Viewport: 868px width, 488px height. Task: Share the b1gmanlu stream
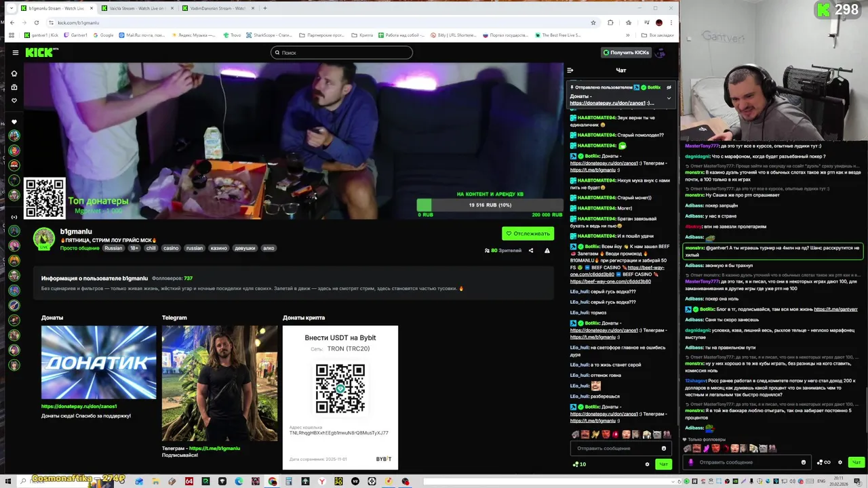pos(531,250)
